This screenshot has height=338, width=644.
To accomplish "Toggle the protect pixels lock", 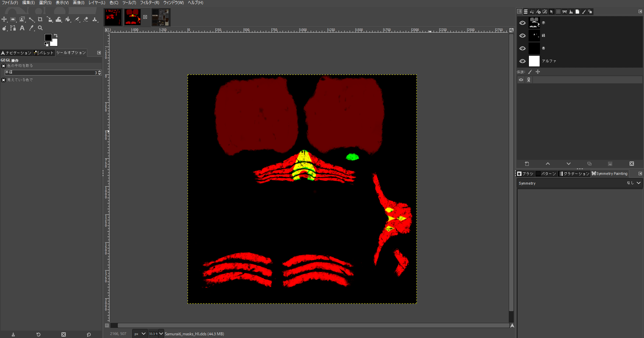I will (x=530, y=72).
